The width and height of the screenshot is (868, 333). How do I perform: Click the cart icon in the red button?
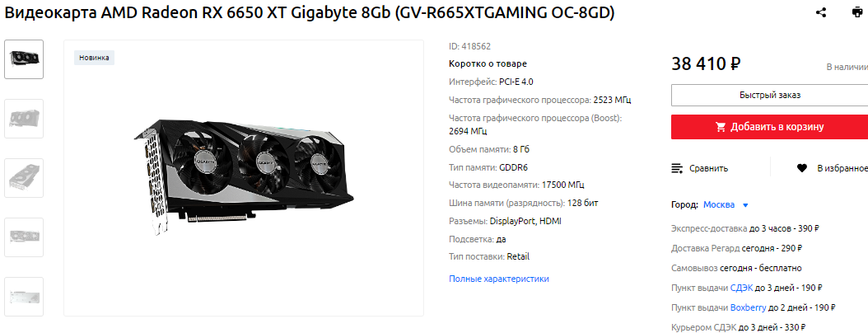click(721, 127)
